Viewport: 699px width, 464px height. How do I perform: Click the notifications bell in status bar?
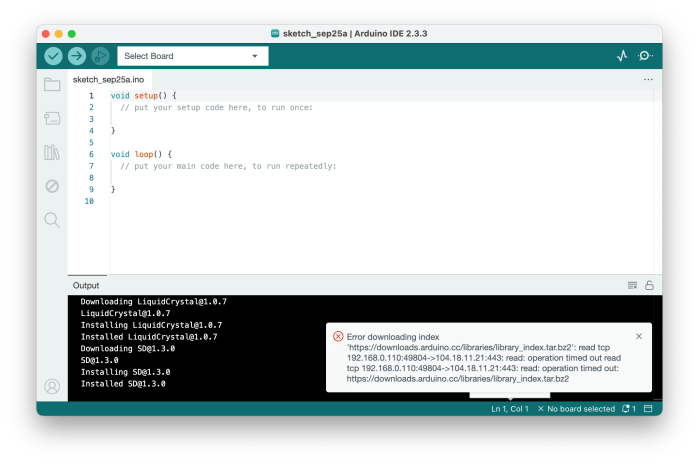point(628,409)
